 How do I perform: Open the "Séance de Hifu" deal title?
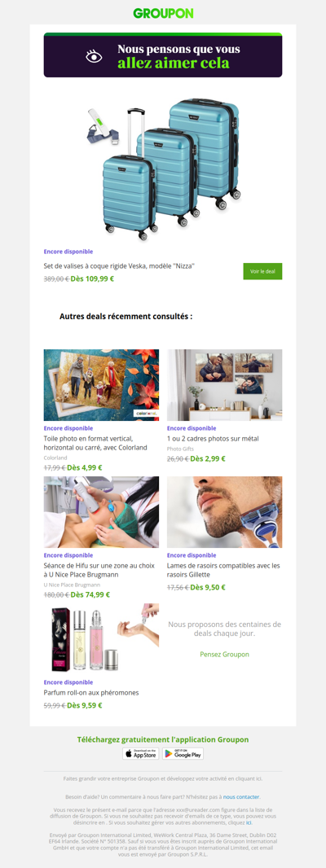(x=99, y=570)
